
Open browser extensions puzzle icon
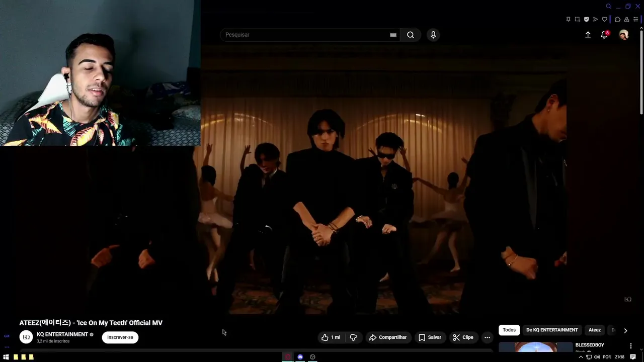pos(617,19)
